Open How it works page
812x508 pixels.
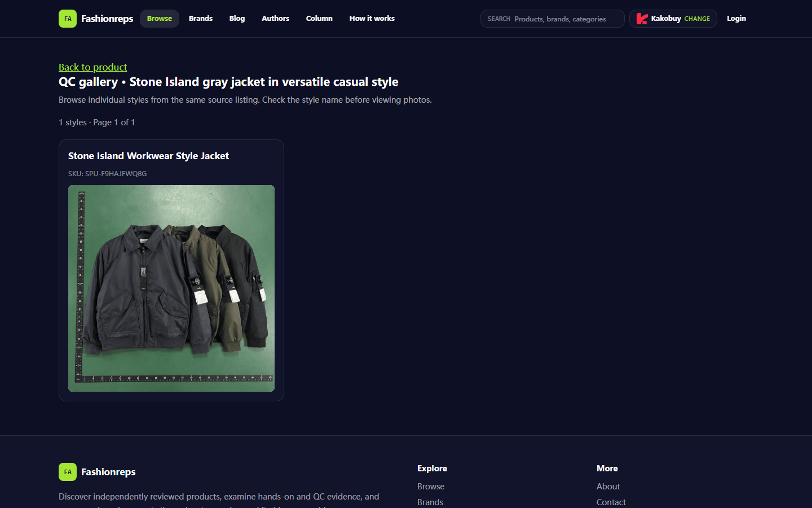pos(372,19)
